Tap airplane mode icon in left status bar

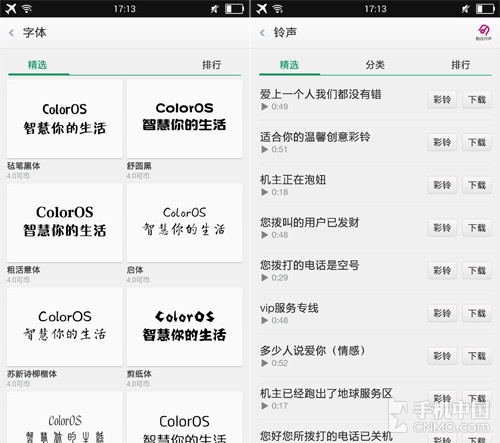(11, 8)
